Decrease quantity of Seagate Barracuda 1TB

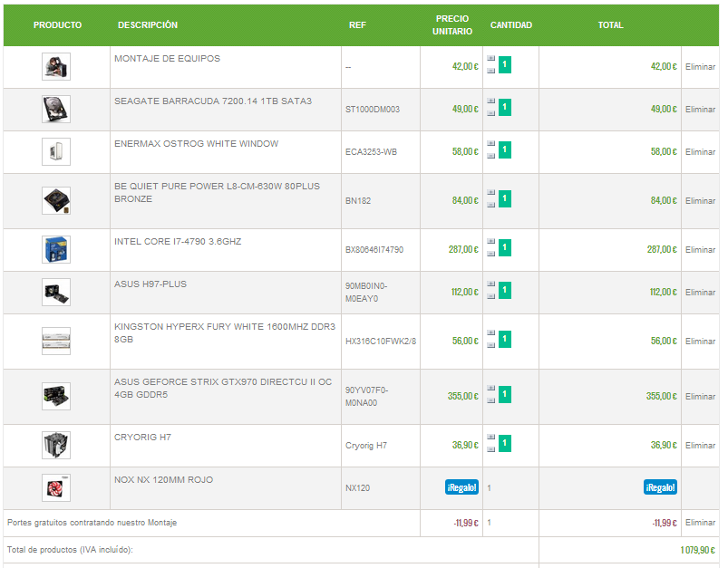pos(490,113)
